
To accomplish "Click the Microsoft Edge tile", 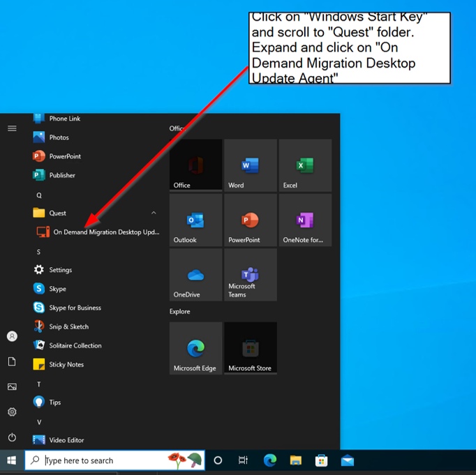I will [195, 348].
